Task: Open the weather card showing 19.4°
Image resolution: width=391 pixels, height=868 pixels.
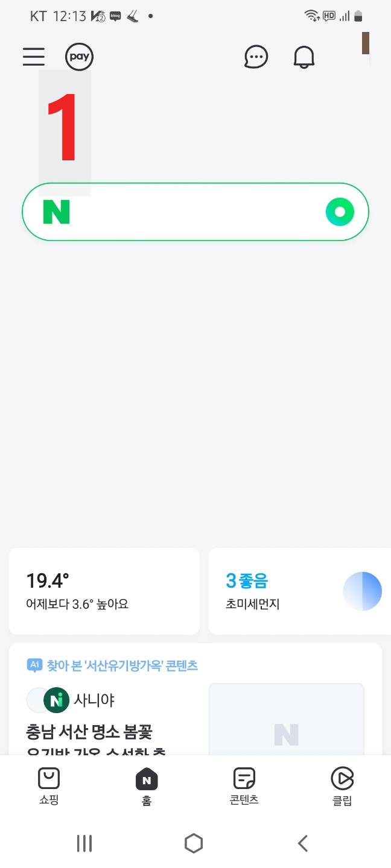Action: [x=104, y=591]
